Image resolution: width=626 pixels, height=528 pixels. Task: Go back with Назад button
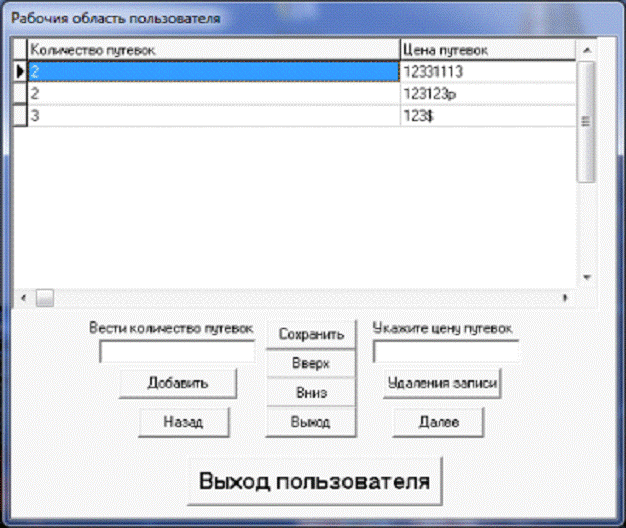[184, 422]
